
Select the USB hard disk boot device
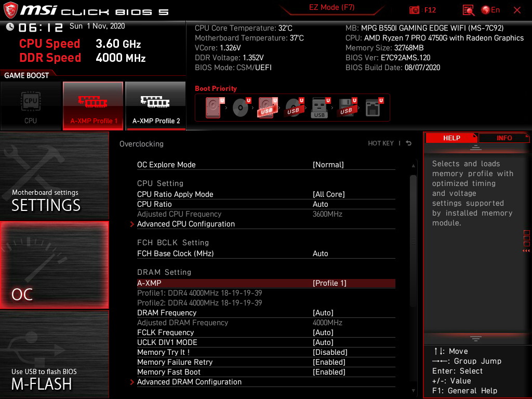point(268,108)
